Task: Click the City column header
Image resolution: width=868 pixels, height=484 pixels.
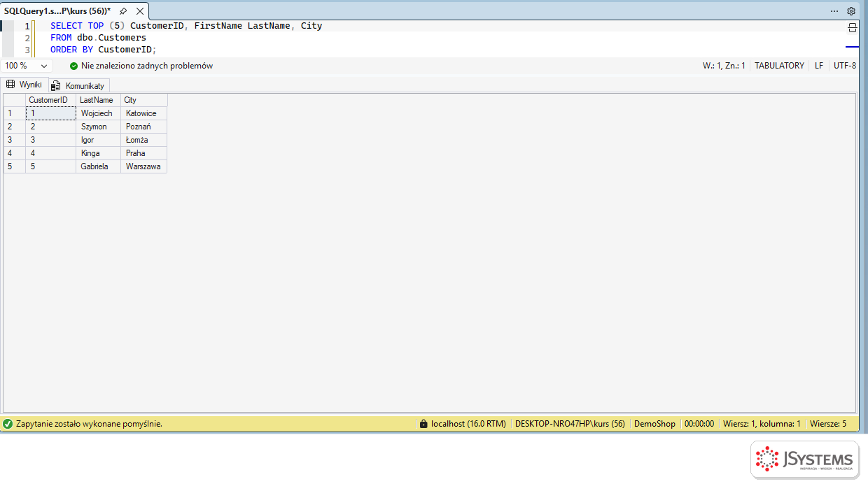Action: point(144,100)
